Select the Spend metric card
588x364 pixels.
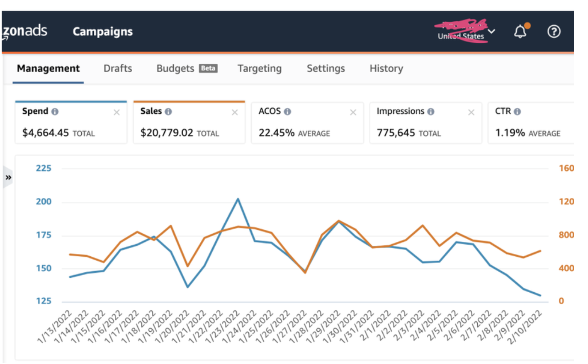point(71,122)
